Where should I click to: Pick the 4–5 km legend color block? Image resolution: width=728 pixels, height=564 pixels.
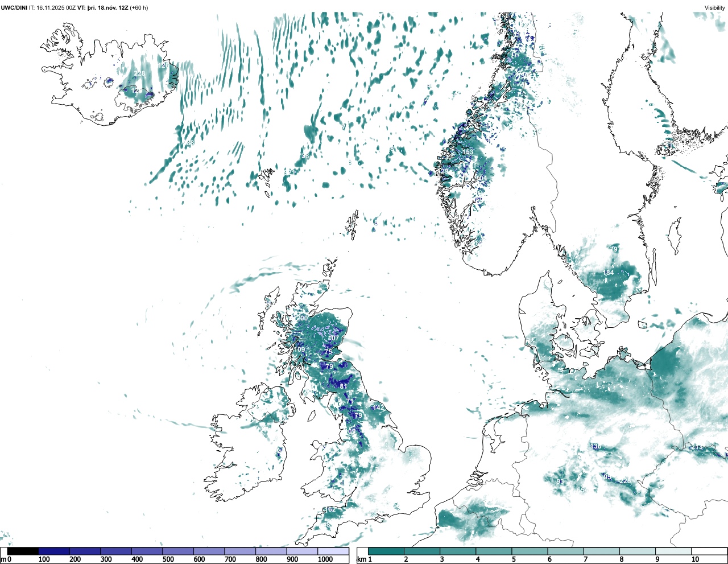[x=494, y=551]
